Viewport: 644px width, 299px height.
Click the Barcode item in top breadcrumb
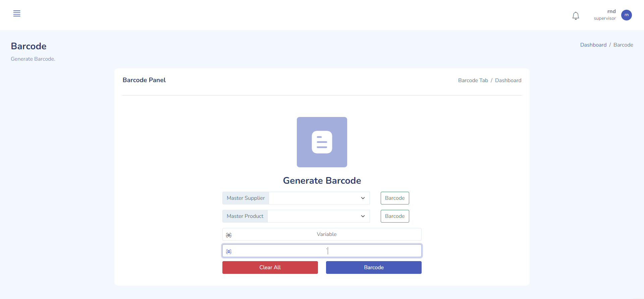tap(623, 45)
